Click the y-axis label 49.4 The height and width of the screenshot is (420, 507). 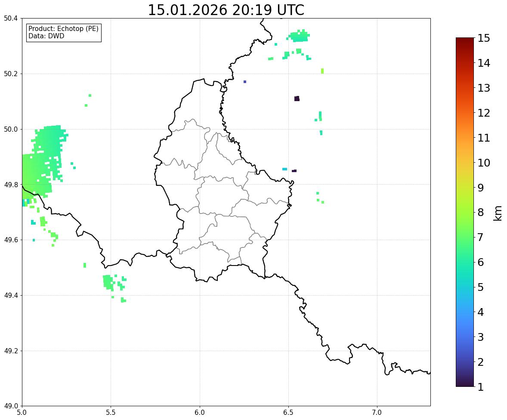pos(11,295)
